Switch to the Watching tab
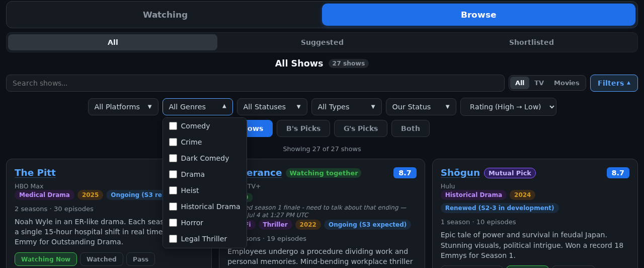This screenshot has width=644, height=268. click(x=165, y=15)
